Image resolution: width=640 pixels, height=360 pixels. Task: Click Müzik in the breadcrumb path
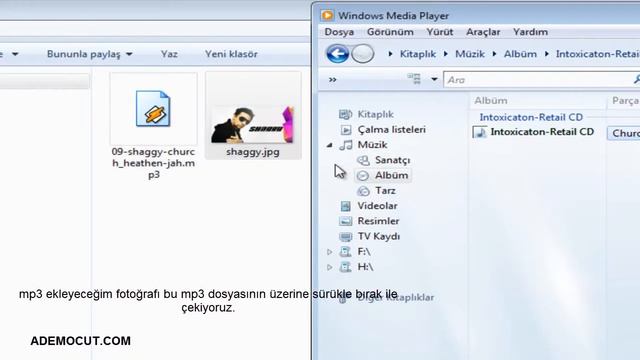point(470,54)
